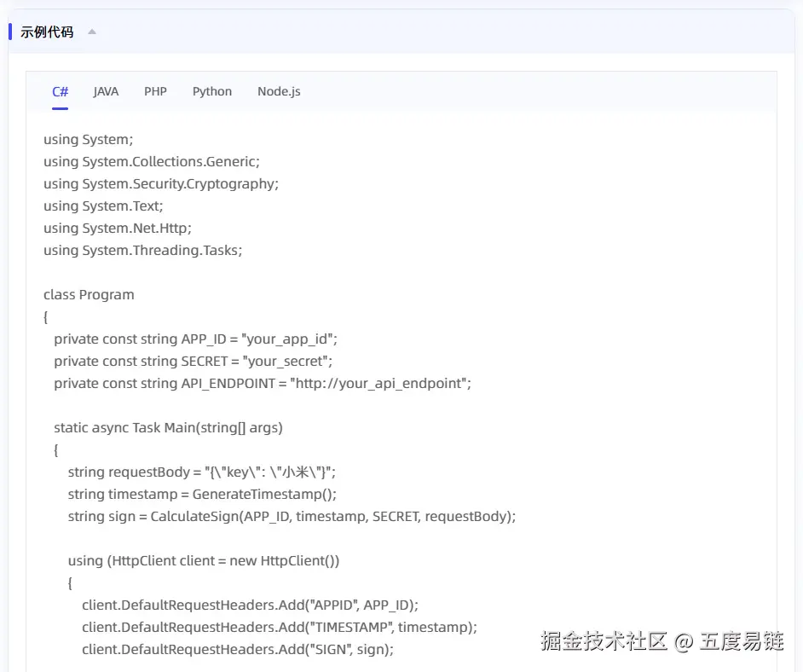This screenshot has height=672, width=803.
Task: Click "using System.Security.Cryptography;" line
Action: click(x=161, y=184)
